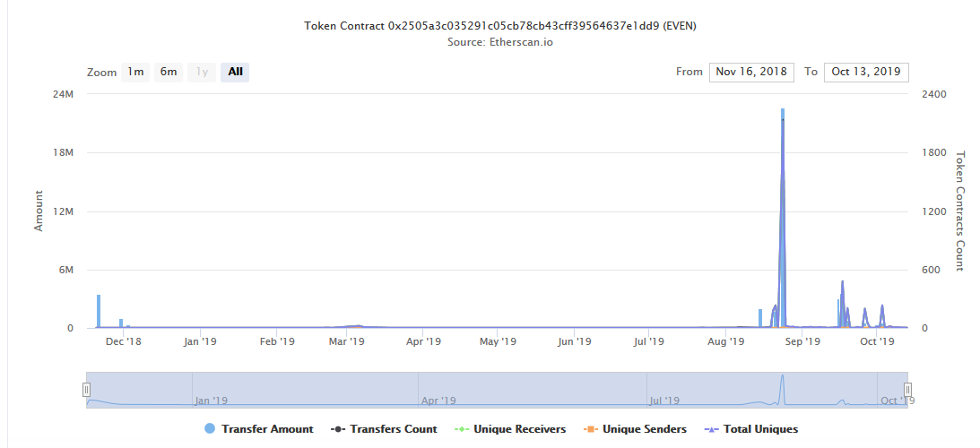Choose the 1y zoom option

202,72
